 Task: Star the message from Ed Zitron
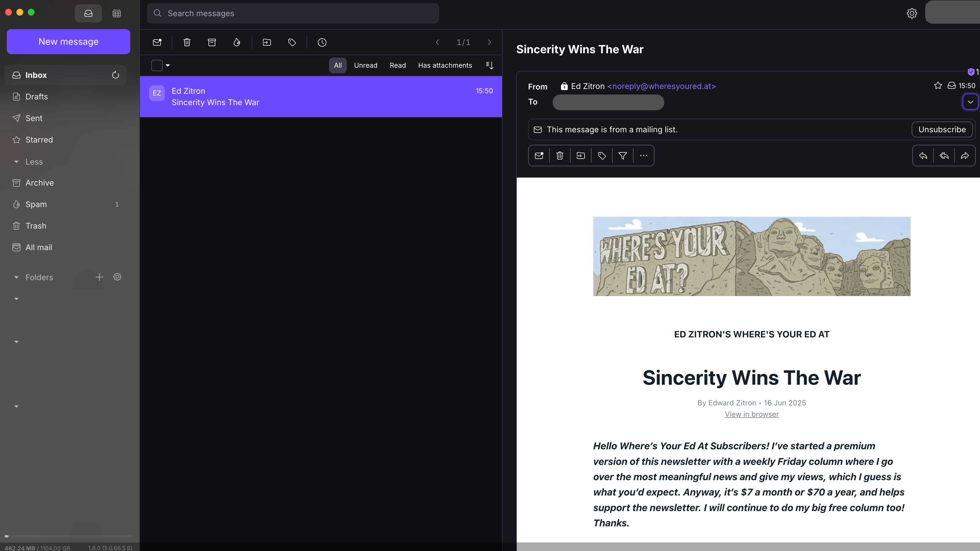point(938,86)
